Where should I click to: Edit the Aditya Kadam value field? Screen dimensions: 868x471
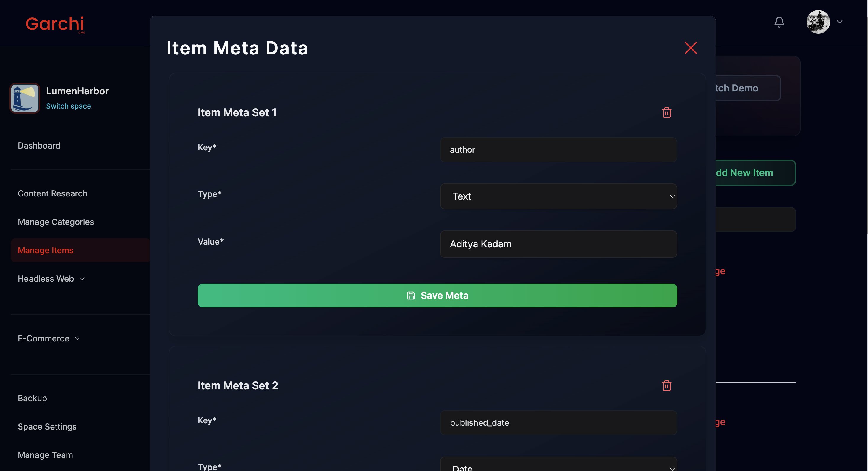click(558, 244)
